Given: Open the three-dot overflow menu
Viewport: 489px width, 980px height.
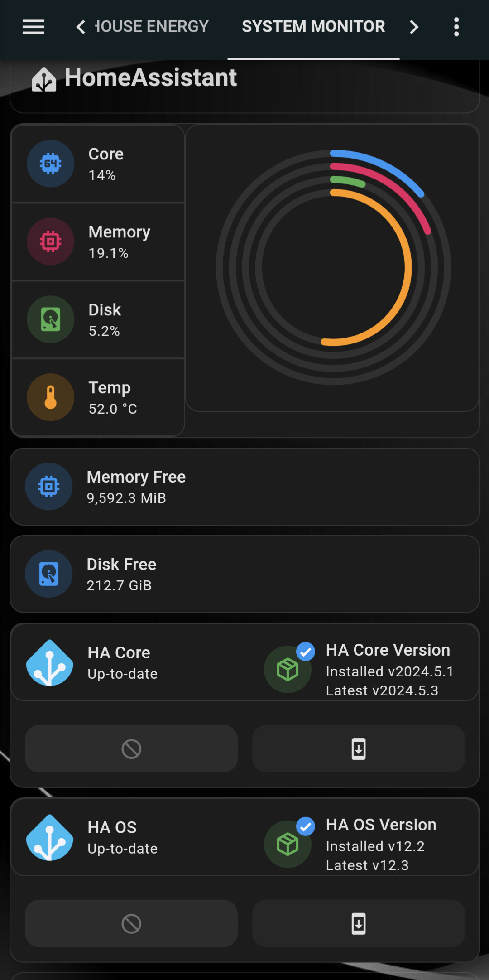Looking at the screenshot, I should click(x=456, y=27).
